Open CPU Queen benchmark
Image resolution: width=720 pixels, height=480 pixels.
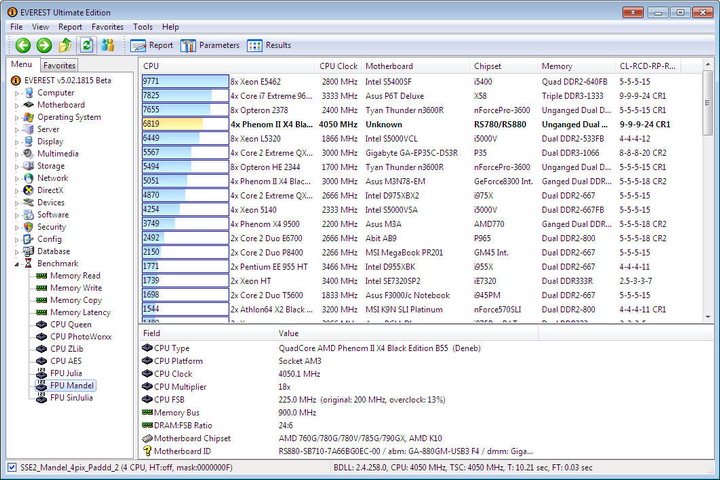[x=64, y=324]
